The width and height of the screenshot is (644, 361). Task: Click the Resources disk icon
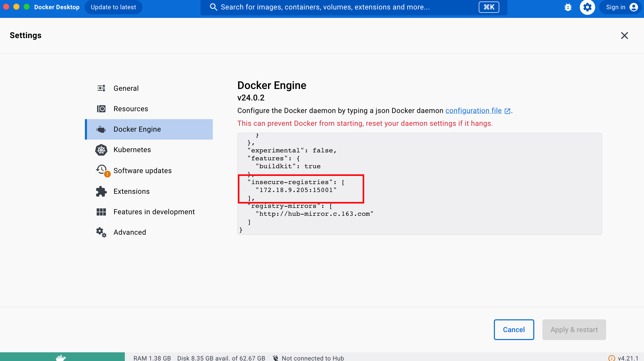(x=101, y=109)
